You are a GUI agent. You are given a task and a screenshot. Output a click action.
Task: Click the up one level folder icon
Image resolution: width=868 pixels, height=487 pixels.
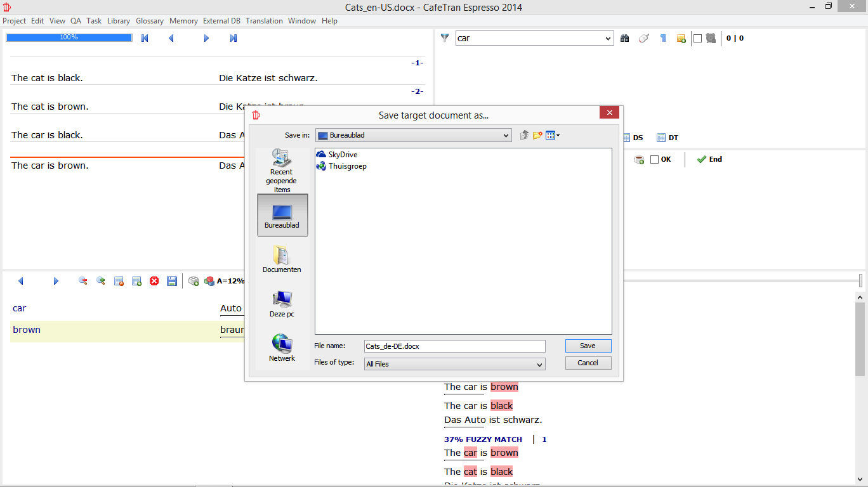pyautogui.click(x=523, y=135)
